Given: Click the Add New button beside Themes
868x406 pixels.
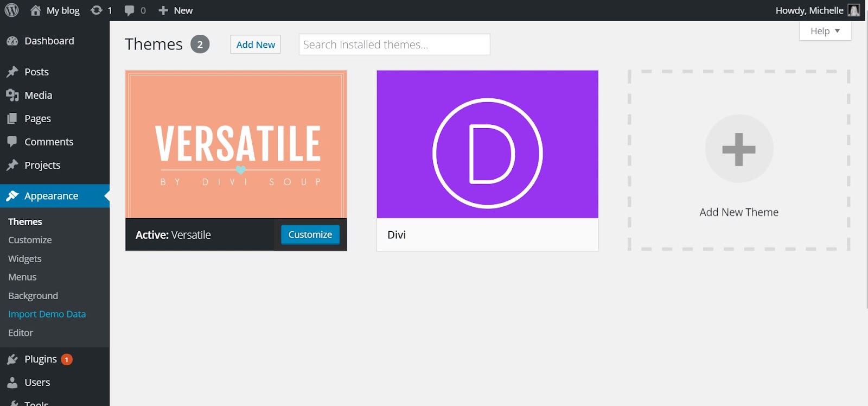Looking at the screenshot, I should point(256,45).
